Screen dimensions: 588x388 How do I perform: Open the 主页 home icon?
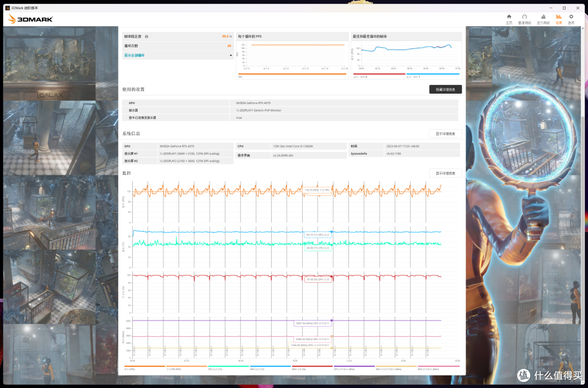(x=509, y=19)
